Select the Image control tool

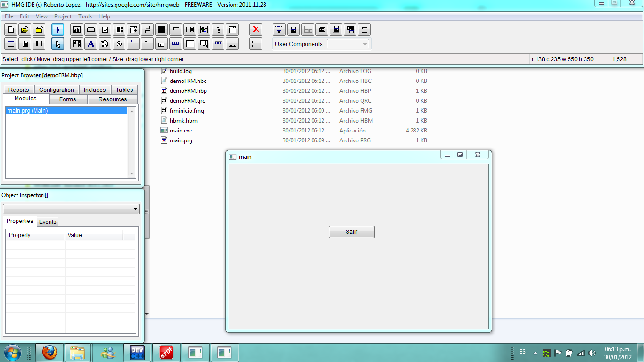click(x=204, y=30)
